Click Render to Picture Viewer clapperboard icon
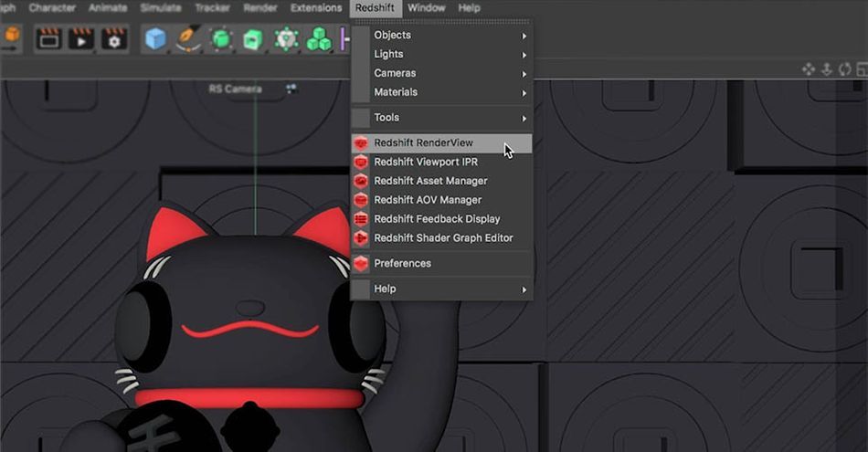868x452 pixels. pos(80,38)
